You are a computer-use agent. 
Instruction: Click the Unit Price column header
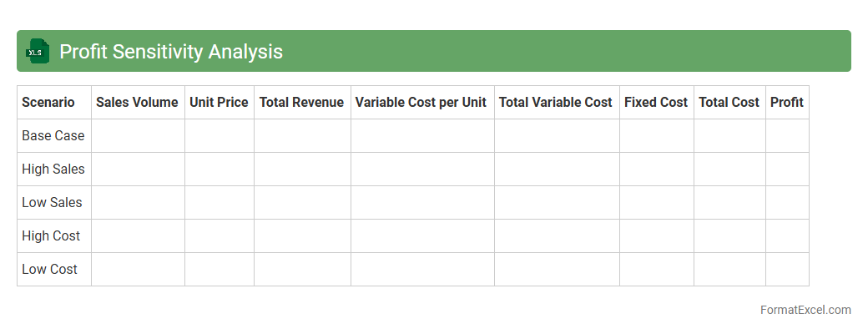[219, 102]
